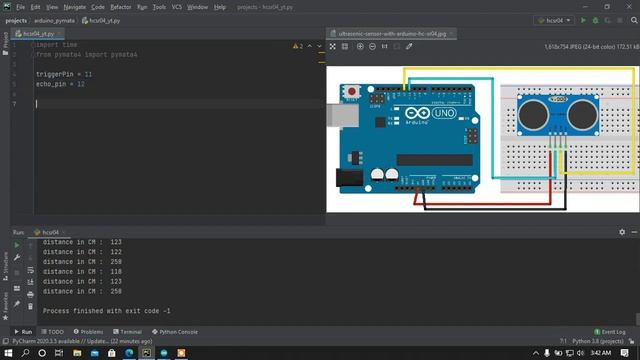Open the Refactor menu
This screenshot has height=360, width=640.
(121, 7)
